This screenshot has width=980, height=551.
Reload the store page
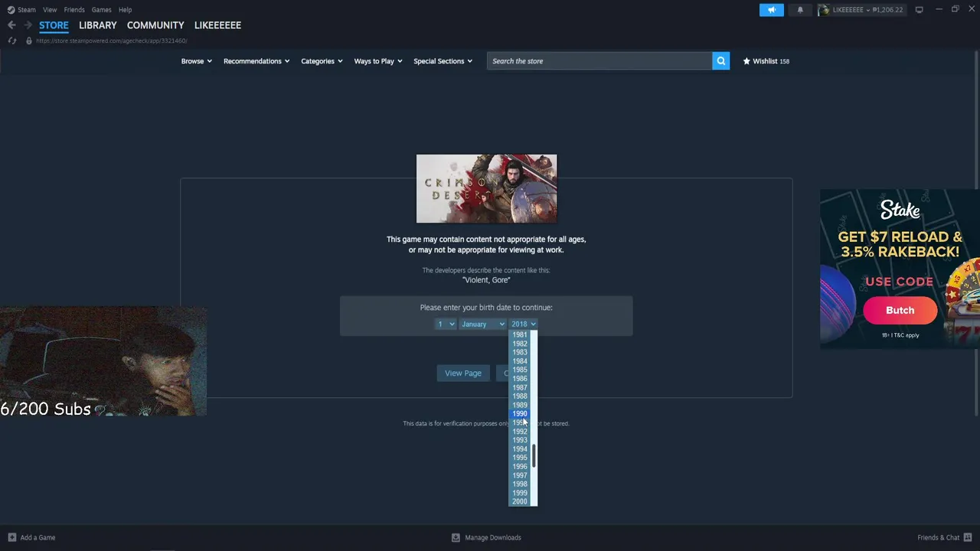click(11, 41)
